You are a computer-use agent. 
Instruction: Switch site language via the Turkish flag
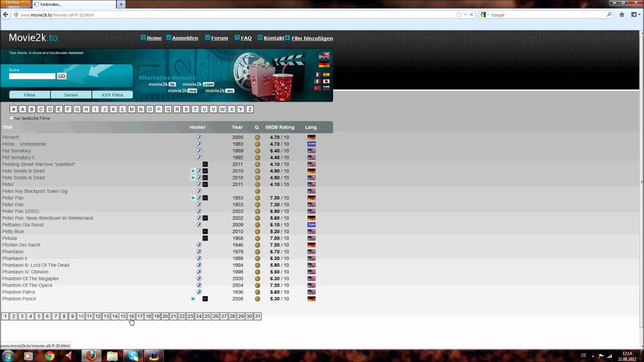(x=317, y=88)
